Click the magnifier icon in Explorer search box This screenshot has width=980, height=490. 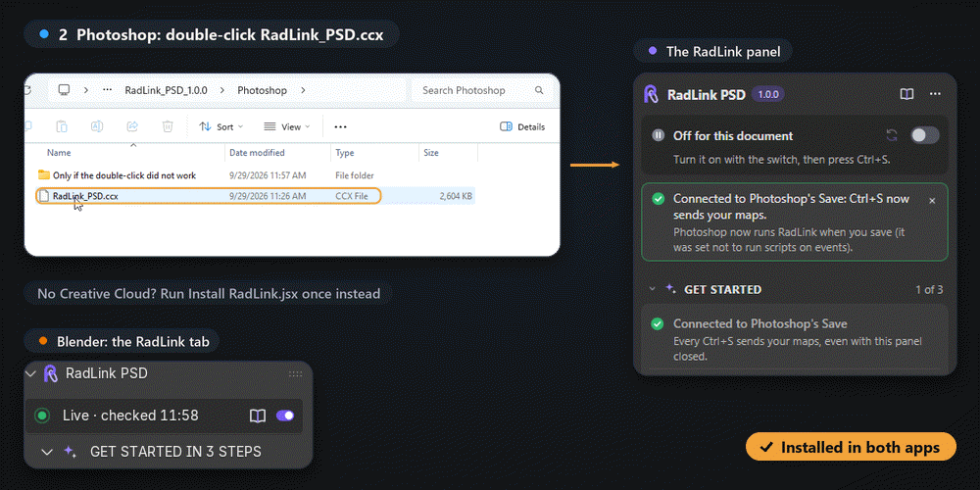pos(539,90)
